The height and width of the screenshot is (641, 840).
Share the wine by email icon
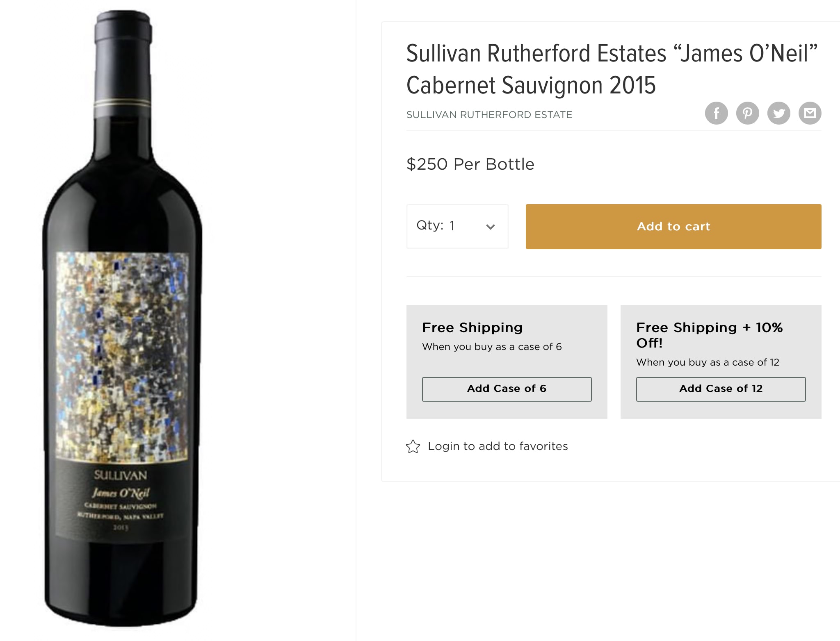(810, 113)
